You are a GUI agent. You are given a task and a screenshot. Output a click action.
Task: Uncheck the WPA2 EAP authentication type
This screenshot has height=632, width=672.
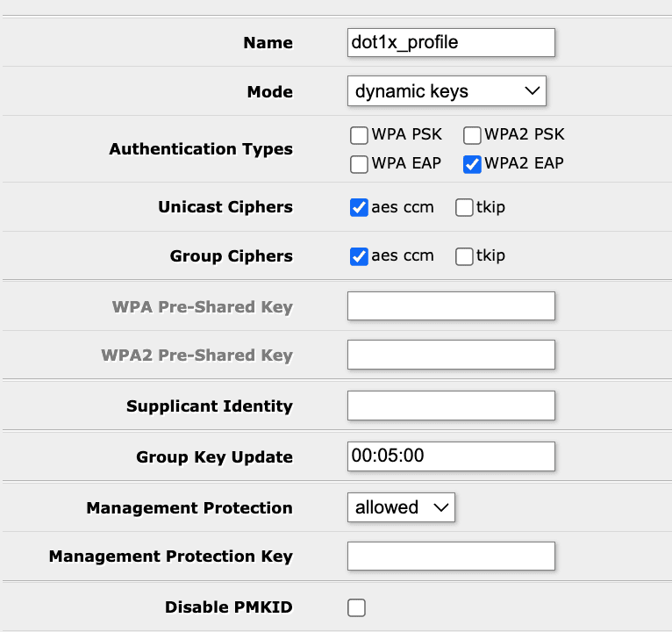(x=472, y=164)
